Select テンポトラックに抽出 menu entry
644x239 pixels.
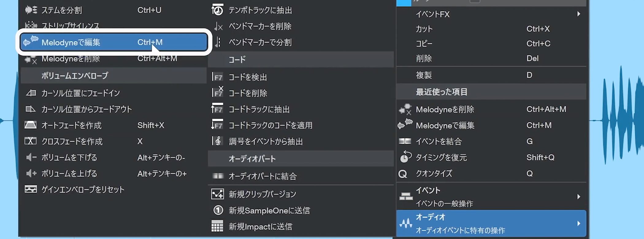[x=260, y=10]
